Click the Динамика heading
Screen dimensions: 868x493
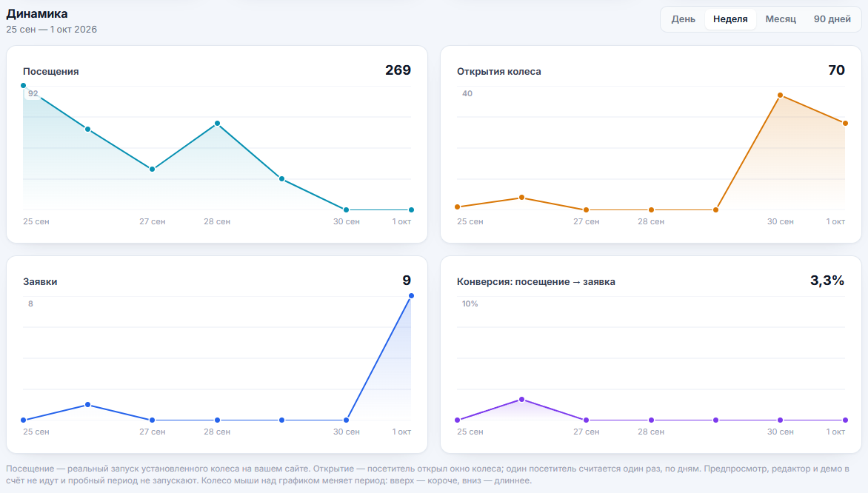37,14
